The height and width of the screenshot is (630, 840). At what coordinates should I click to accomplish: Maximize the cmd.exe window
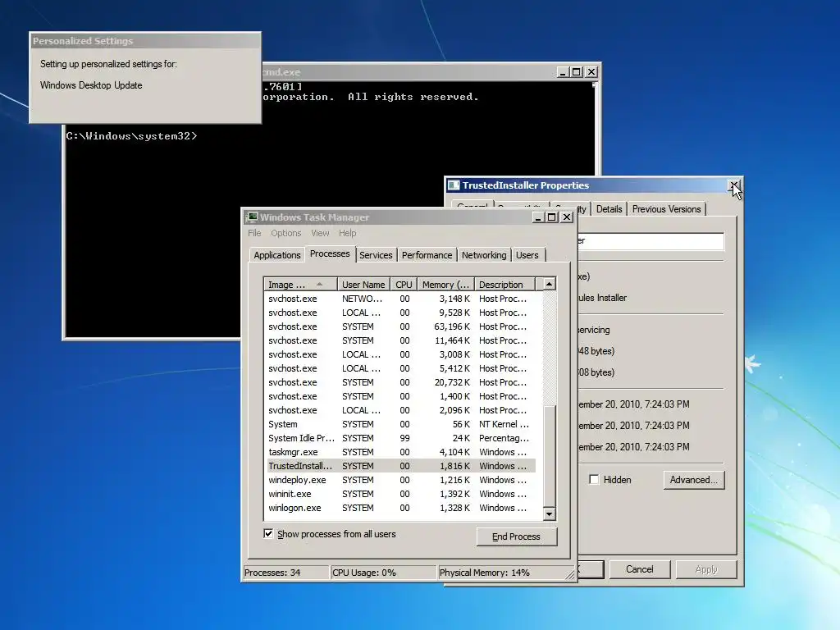pyautogui.click(x=577, y=72)
